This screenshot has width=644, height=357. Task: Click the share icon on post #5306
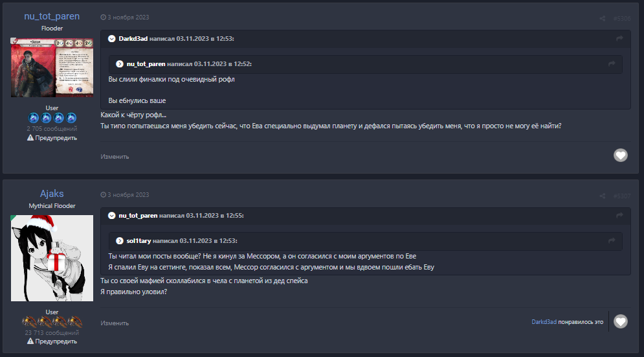pos(602,18)
